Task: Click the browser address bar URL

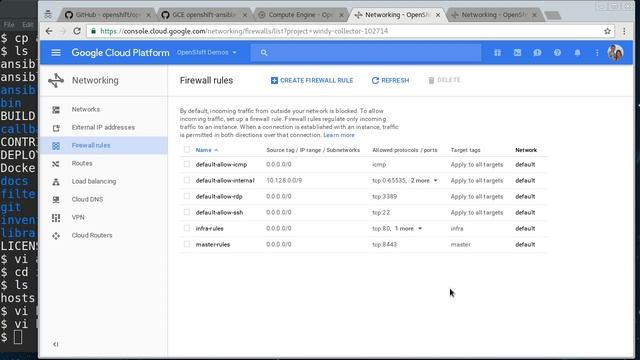Action: (244, 31)
